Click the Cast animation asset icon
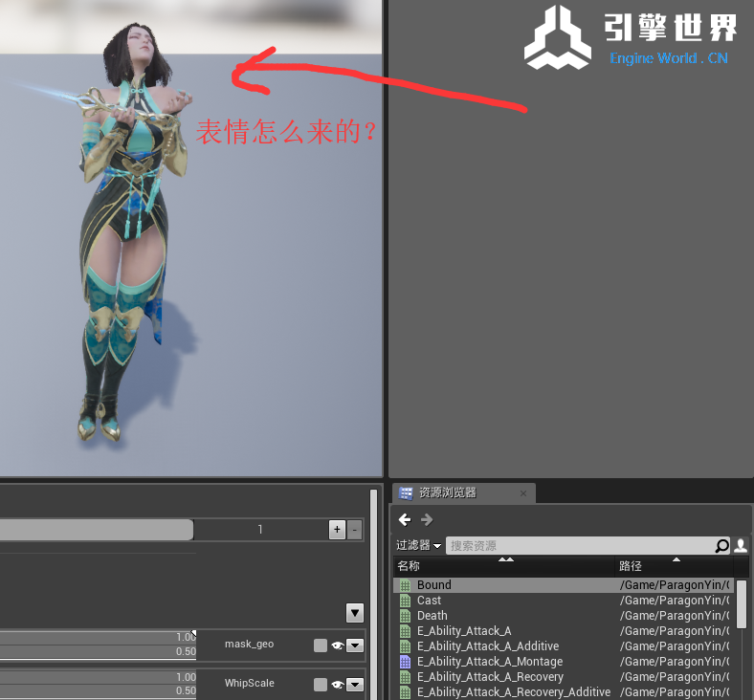 click(x=406, y=601)
